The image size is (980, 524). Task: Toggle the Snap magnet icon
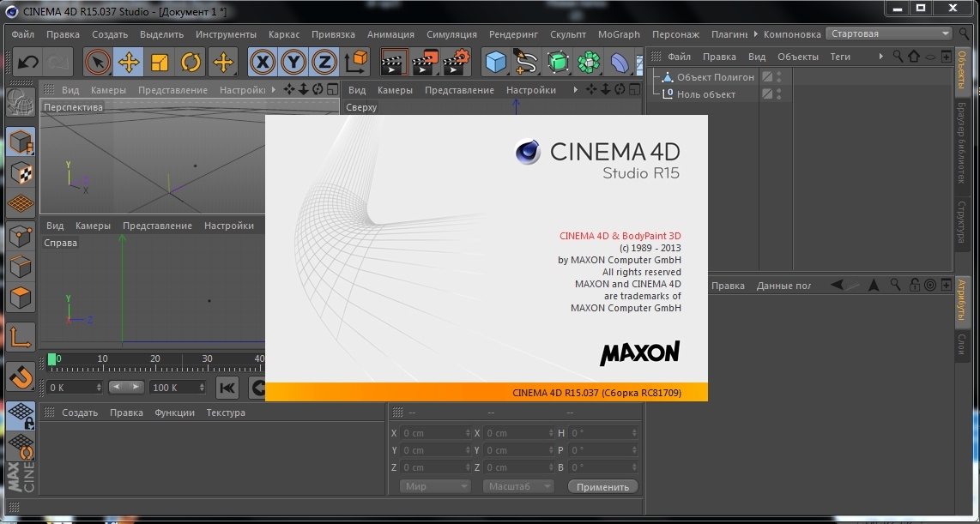coord(21,376)
